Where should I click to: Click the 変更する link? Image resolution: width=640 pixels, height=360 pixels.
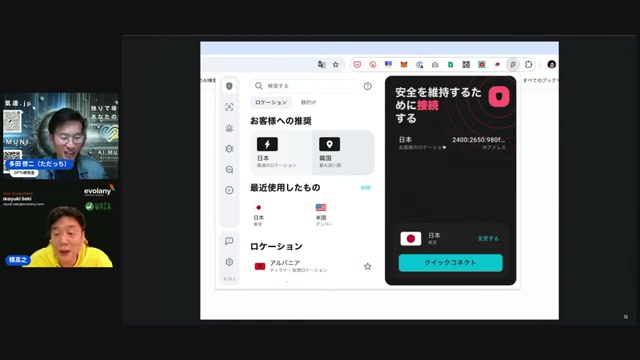[x=488, y=238]
